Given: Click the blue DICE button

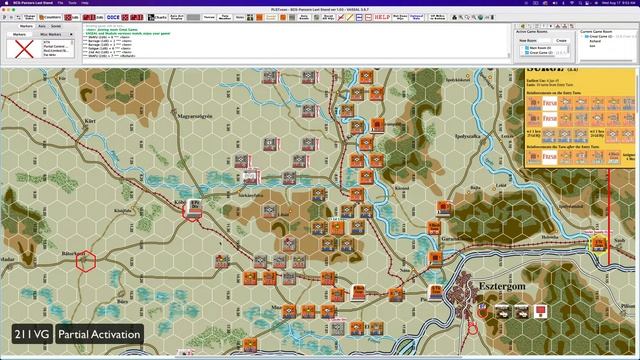Looking at the screenshot, I should tap(113, 17).
